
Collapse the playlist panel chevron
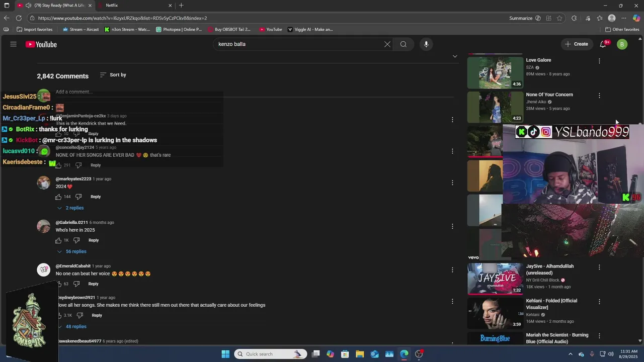click(455, 56)
